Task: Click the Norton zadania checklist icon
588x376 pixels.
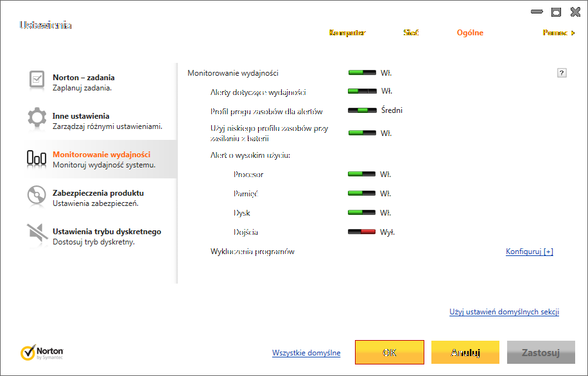Action: pos(37,80)
